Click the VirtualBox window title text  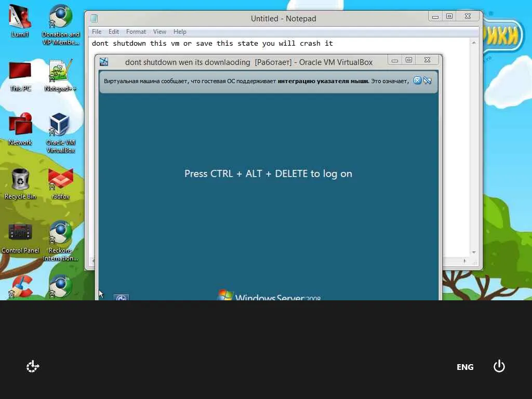[x=249, y=62]
